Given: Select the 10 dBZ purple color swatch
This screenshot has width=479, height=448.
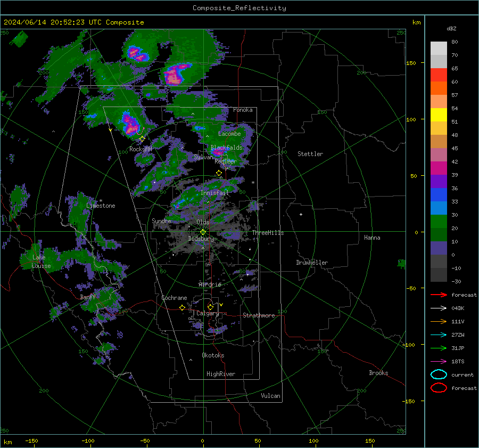Looking at the screenshot, I should click(439, 248).
